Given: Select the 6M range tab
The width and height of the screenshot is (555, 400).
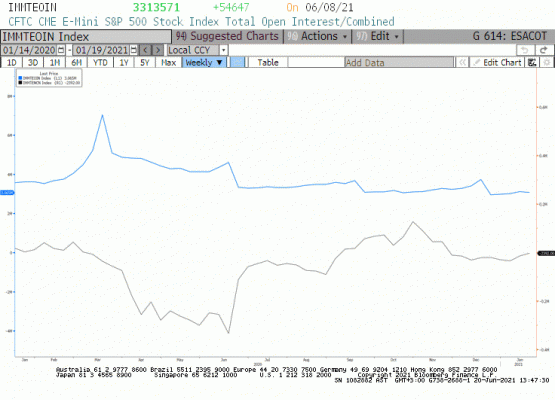Looking at the screenshot, I should [x=76, y=63].
